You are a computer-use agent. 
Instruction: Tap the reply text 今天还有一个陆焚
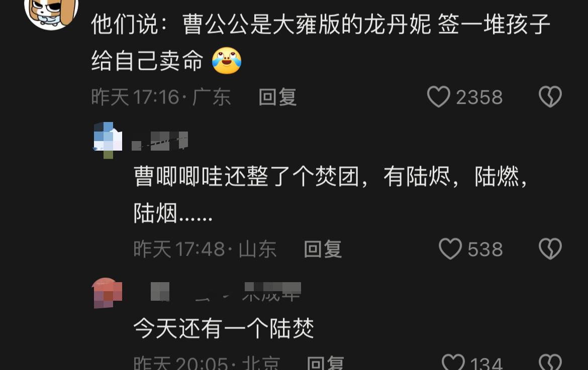224,328
